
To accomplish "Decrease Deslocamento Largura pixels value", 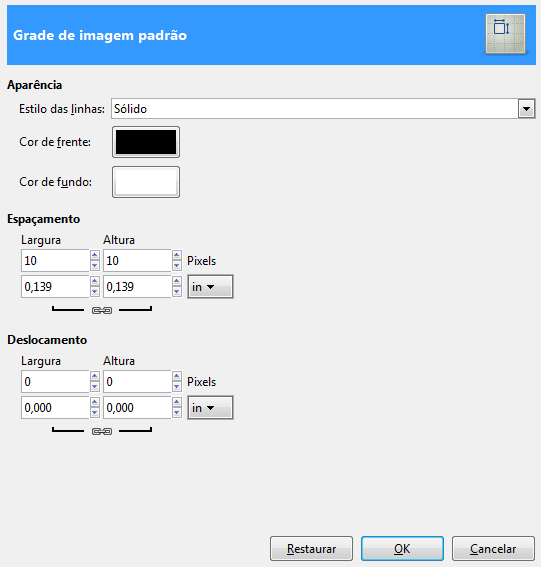I will [x=95, y=387].
